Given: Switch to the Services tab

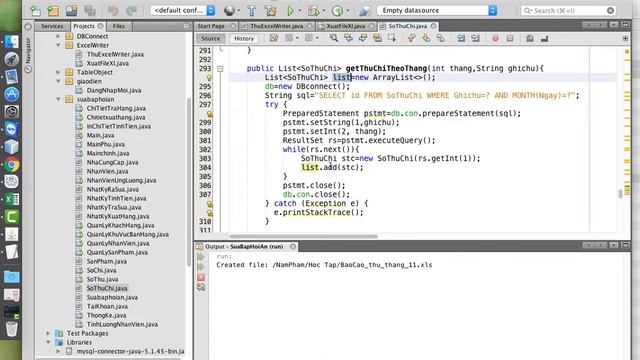Looking at the screenshot, I should coord(52,26).
